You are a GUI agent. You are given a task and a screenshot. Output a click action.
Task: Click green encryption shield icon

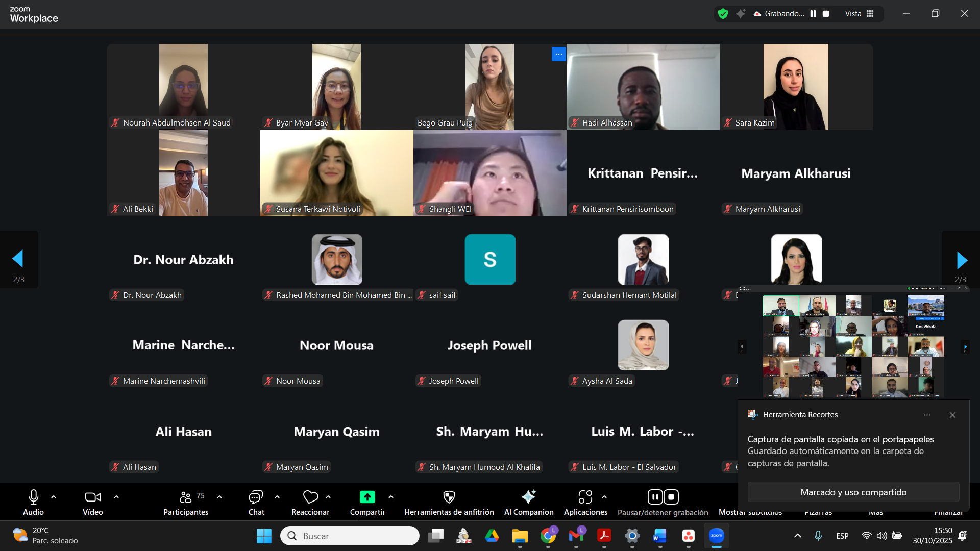(x=723, y=14)
